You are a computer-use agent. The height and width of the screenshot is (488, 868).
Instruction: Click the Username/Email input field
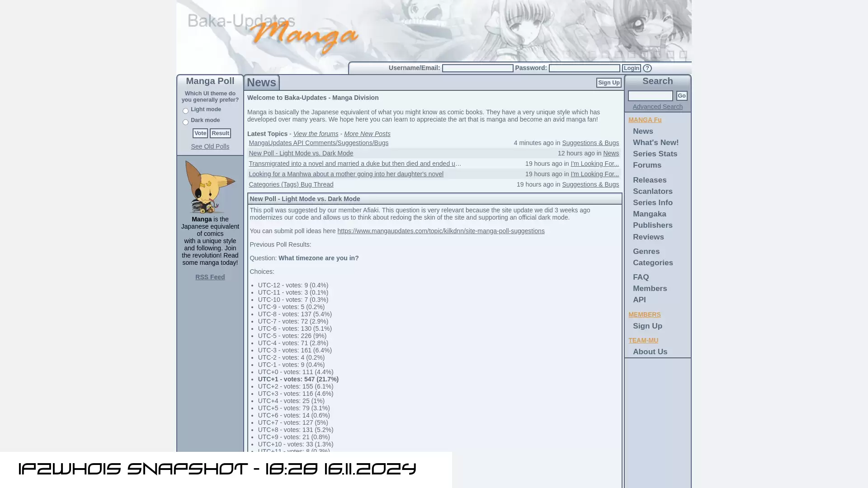coord(477,68)
